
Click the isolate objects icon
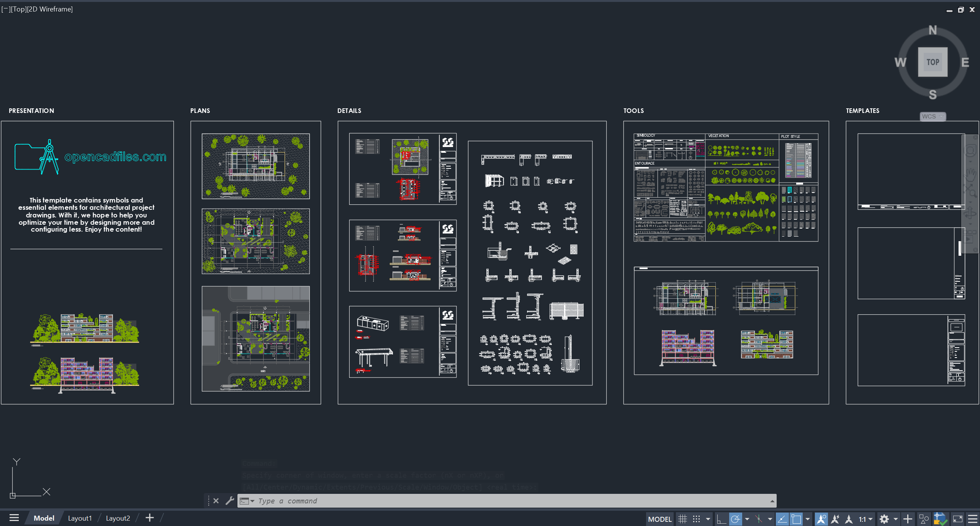924,519
